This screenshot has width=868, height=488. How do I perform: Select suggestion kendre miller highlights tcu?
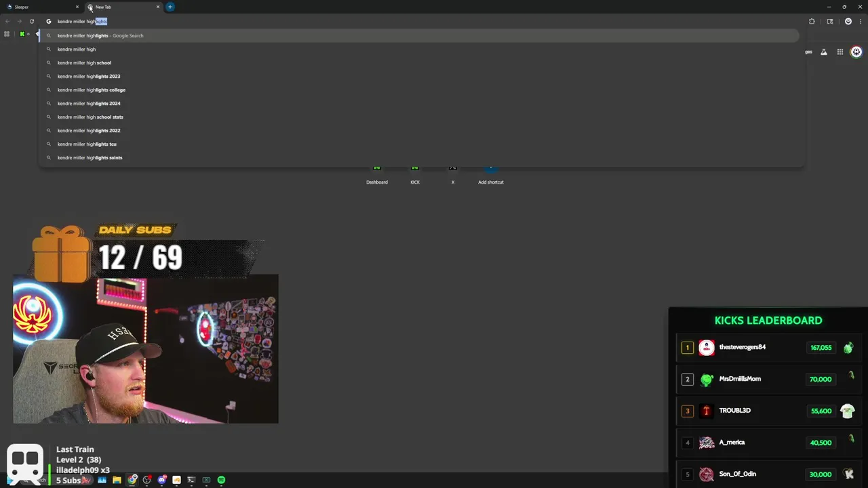420,144
